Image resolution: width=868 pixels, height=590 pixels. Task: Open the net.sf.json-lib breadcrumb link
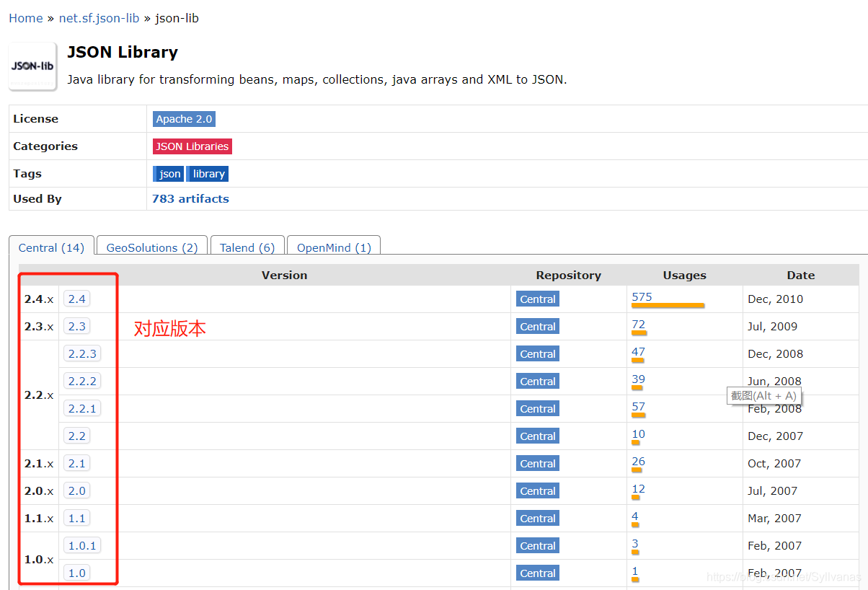click(99, 18)
